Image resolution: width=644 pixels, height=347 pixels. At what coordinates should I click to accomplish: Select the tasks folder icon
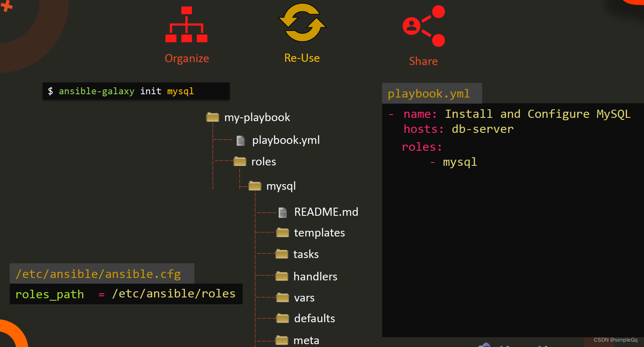282,254
